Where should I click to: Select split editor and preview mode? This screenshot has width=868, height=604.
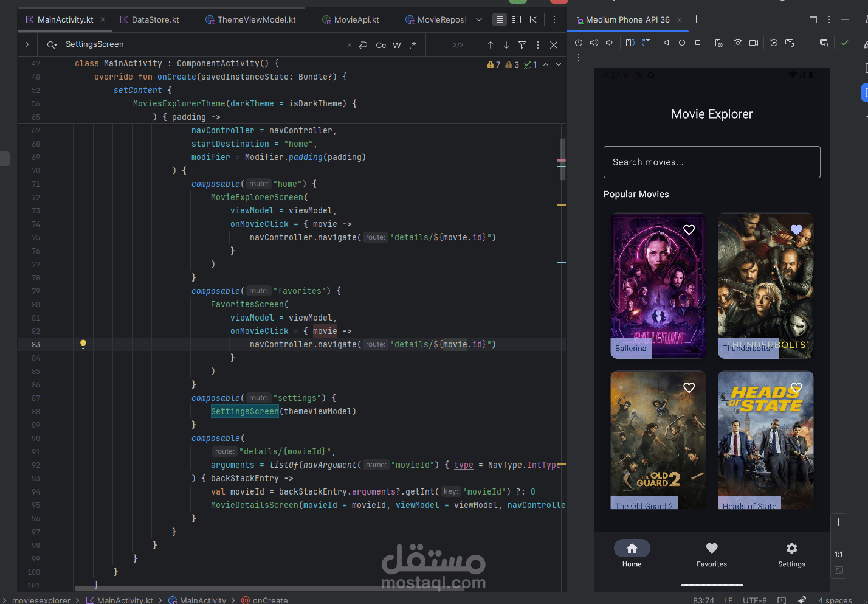pyautogui.click(x=517, y=19)
